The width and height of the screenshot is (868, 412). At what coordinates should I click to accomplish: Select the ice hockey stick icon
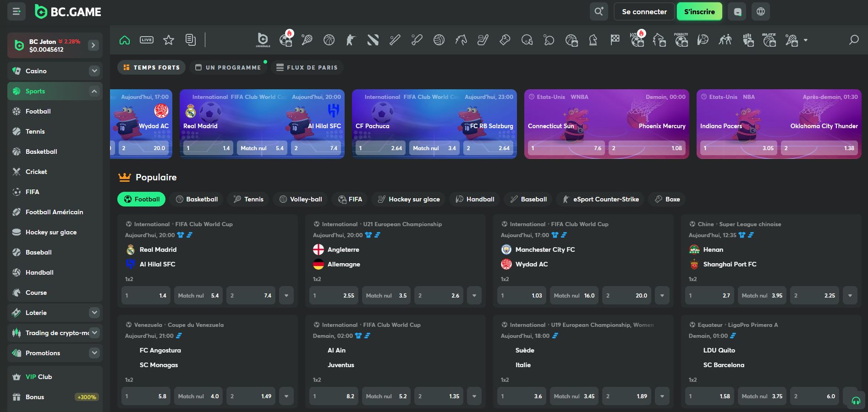point(483,40)
